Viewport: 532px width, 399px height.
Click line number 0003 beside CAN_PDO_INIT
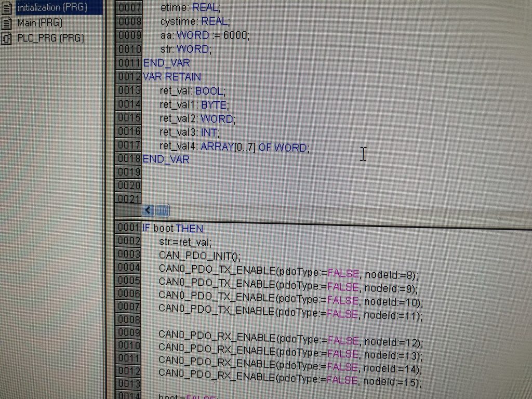tap(128, 254)
